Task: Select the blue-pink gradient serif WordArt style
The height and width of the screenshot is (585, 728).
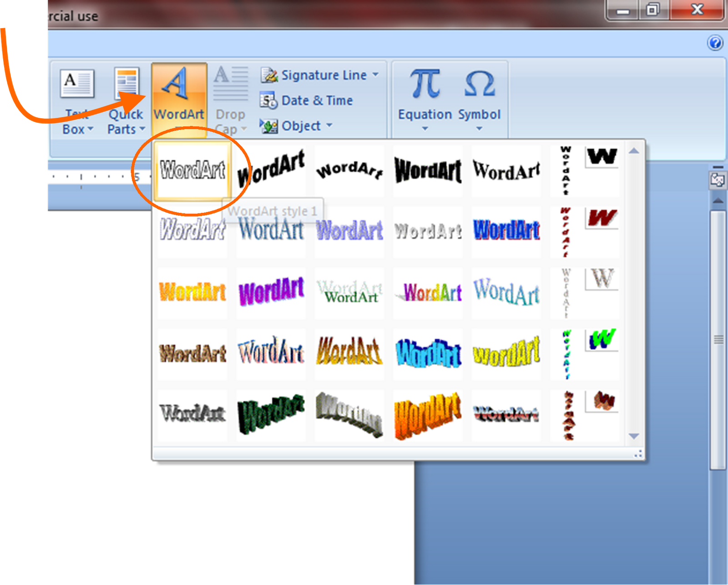Action: (x=271, y=353)
